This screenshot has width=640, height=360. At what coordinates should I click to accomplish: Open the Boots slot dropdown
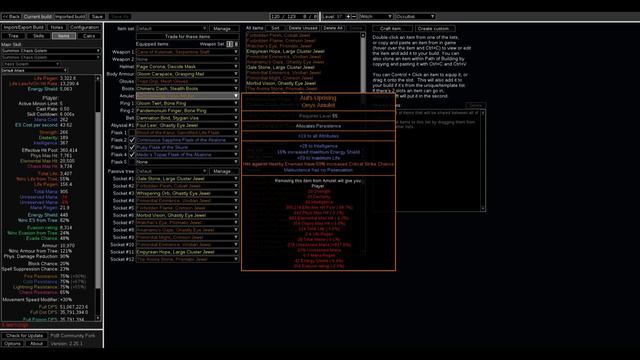click(187, 89)
